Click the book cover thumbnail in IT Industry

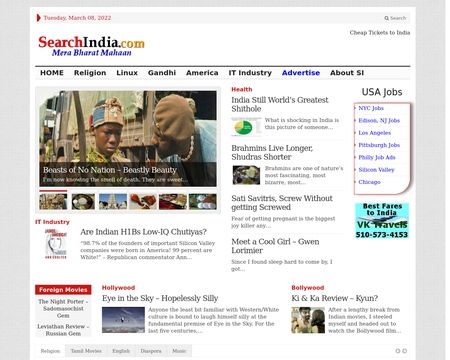click(56, 244)
